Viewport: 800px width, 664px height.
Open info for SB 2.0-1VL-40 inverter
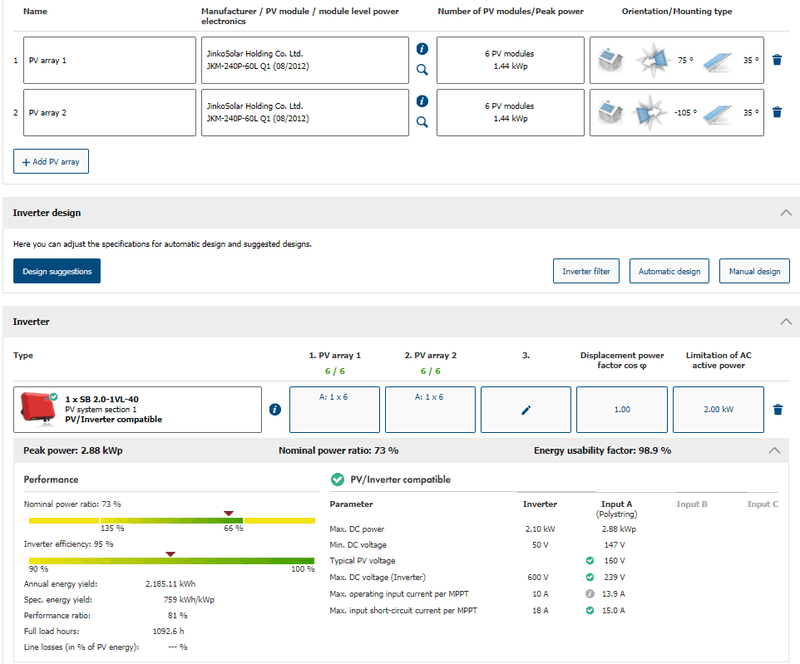(275, 409)
